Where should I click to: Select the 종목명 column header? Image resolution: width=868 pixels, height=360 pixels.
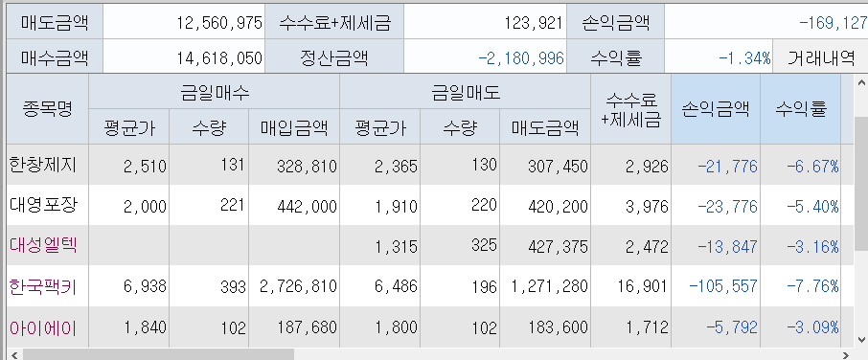pyautogui.click(x=48, y=109)
